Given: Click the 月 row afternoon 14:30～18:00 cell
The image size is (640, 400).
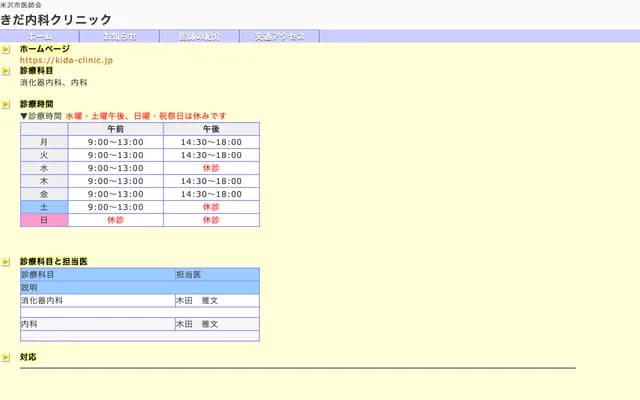Looking at the screenshot, I should pyautogui.click(x=211, y=142).
